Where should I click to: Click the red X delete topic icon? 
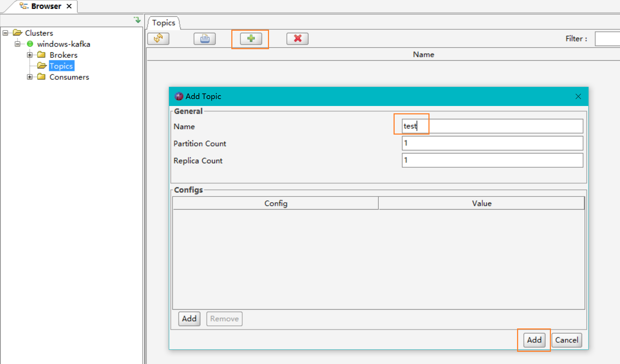click(297, 38)
